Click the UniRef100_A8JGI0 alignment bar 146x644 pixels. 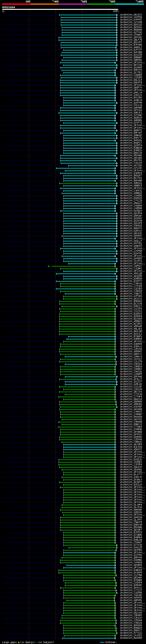point(88,15)
